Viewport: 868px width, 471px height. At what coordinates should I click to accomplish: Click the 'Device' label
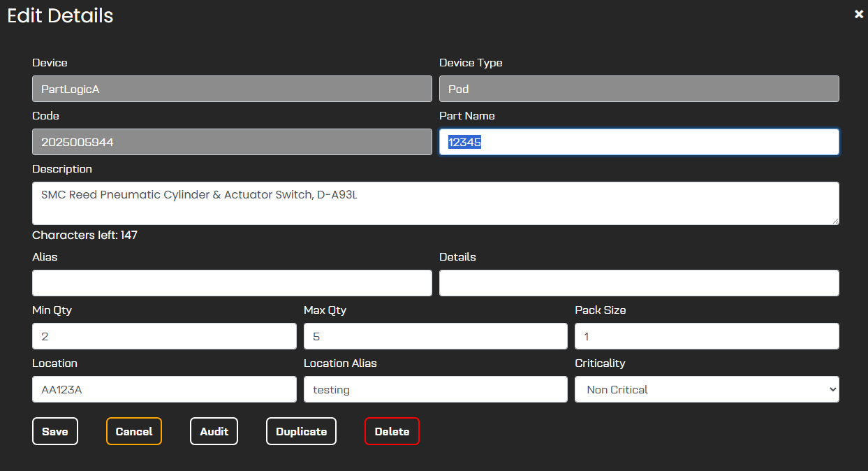pyautogui.click(x=50, y=63)
